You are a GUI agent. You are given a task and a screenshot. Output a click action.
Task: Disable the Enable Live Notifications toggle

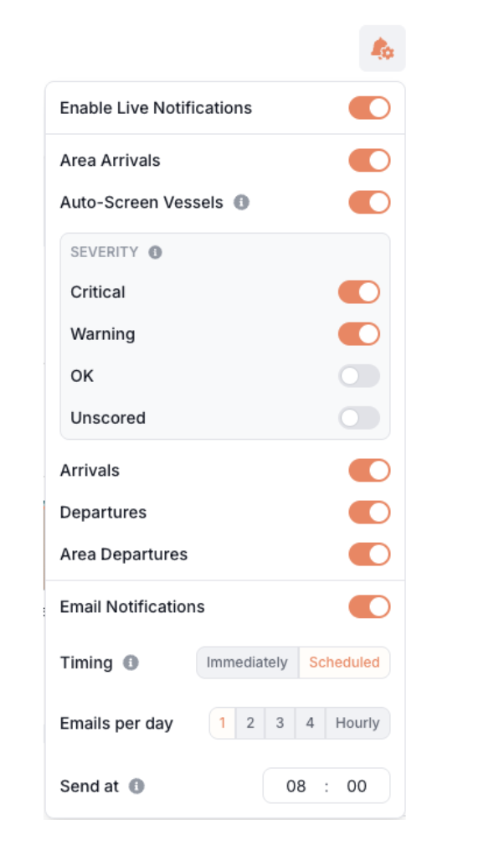coord(369,108)
